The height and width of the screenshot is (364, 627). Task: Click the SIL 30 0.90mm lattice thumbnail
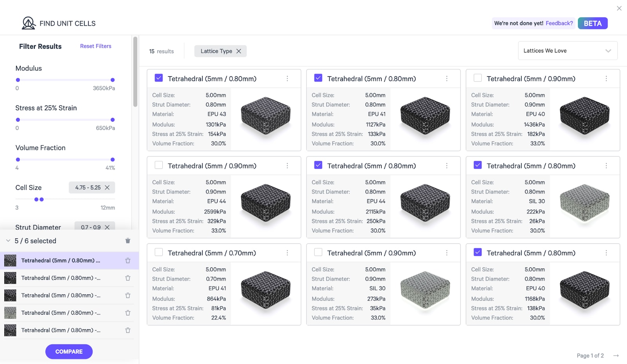click(x=425, y=290)
